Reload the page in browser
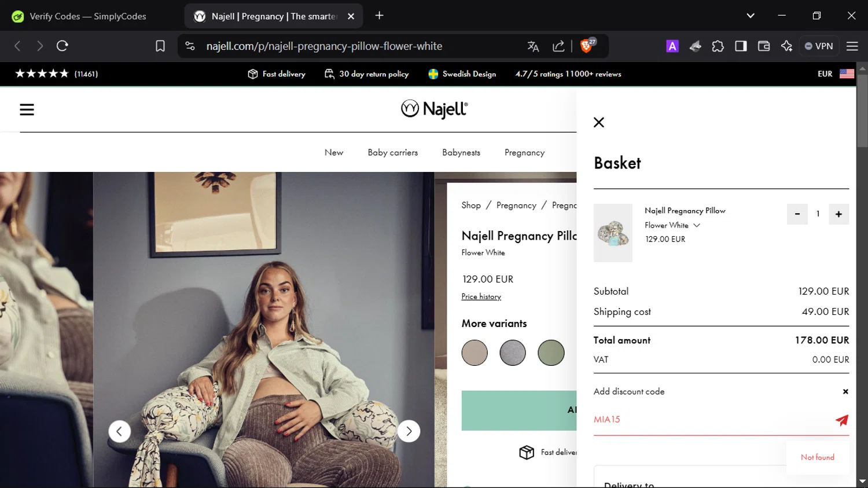This screenshot has height=488, width=868. [62, 46]
